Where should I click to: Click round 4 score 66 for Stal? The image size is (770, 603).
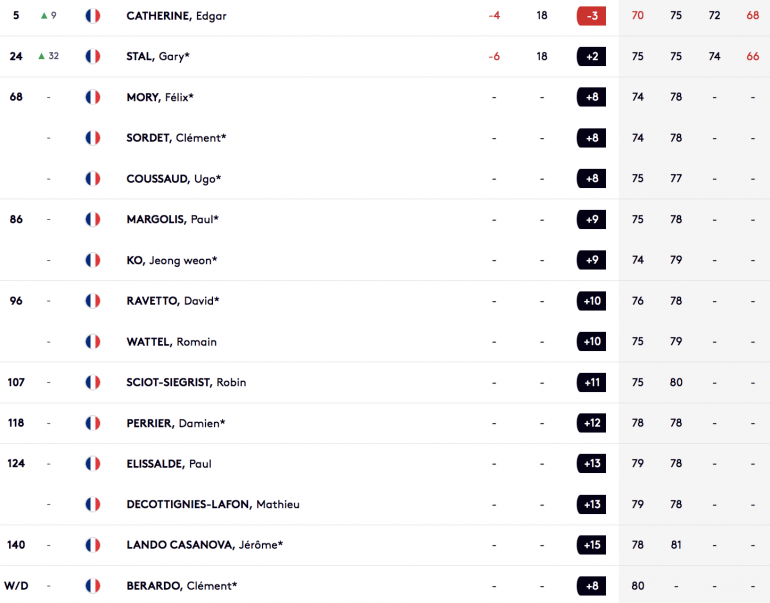[752, 57]
